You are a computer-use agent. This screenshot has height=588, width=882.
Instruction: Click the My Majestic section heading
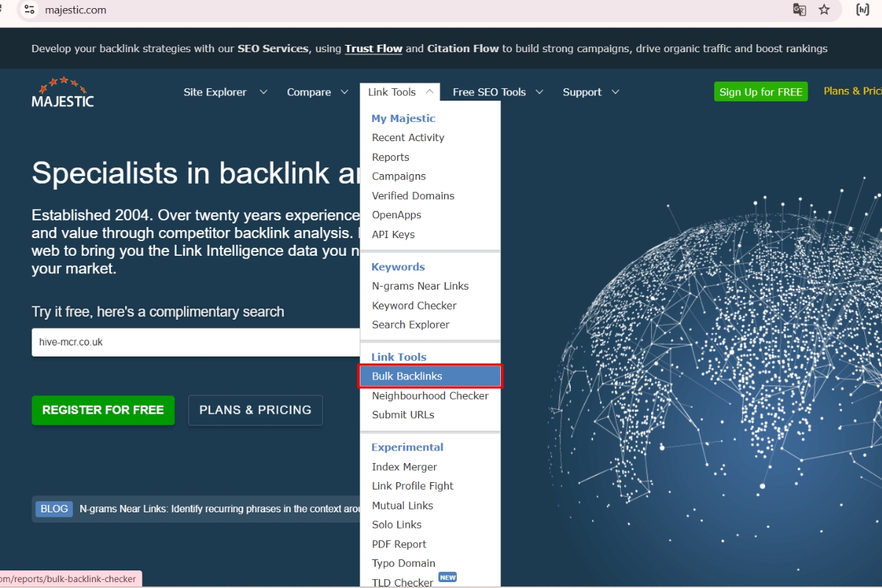click(403, 118)
